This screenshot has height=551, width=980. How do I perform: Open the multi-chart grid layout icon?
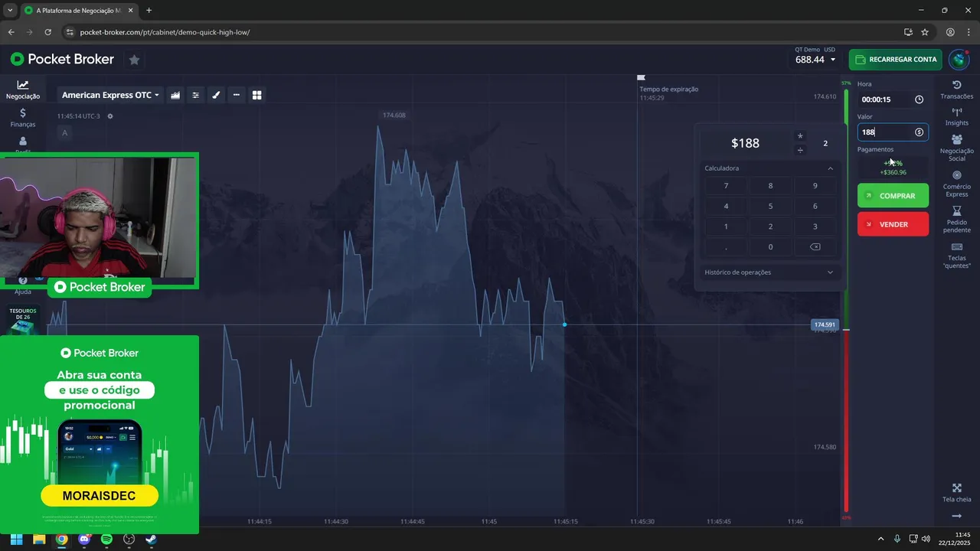point(257,95)
